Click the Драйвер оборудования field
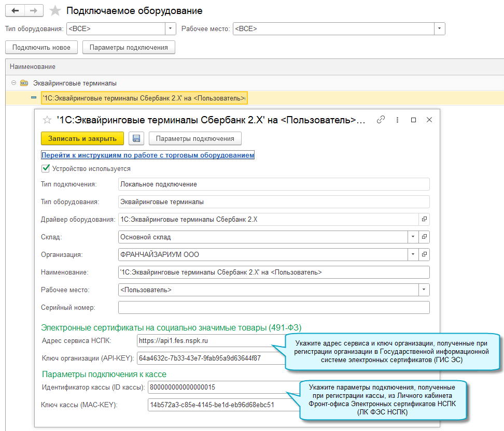This screenshot has width=504, height=431. (269, 219)
